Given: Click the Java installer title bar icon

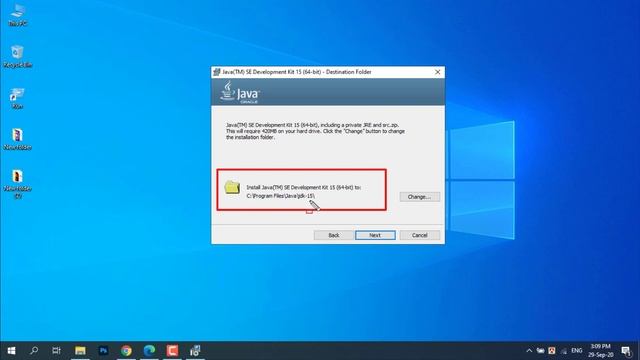Looking at the screenshot, I should click(x=217, y=72).
